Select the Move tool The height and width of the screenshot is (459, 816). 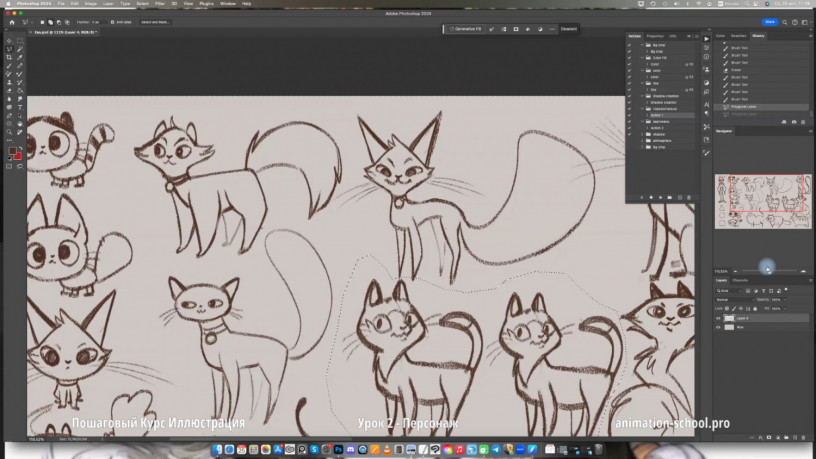point(10,41)
